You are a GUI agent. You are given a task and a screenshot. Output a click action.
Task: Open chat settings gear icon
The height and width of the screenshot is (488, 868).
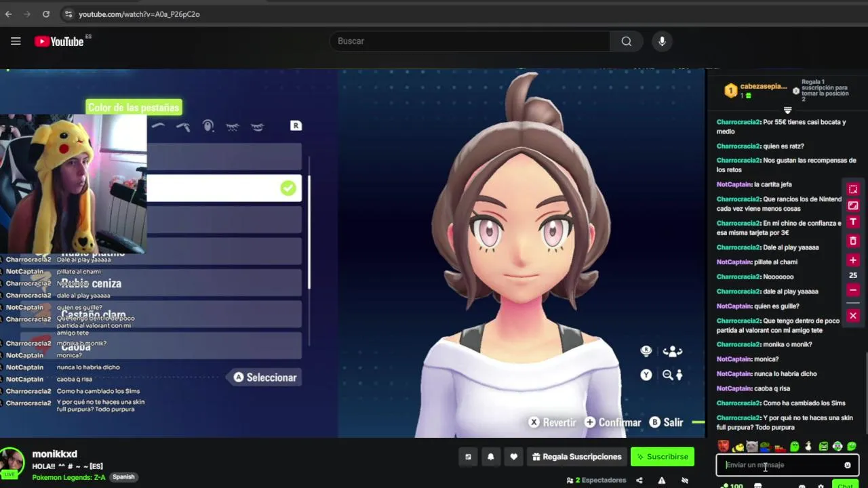coord(821,486)
